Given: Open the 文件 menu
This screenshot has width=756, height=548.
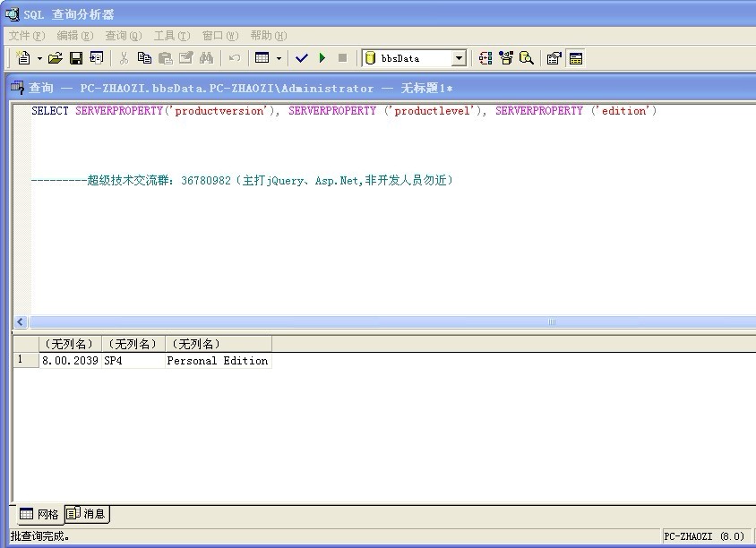Looking at the screenshot, I should click(27, 36).
